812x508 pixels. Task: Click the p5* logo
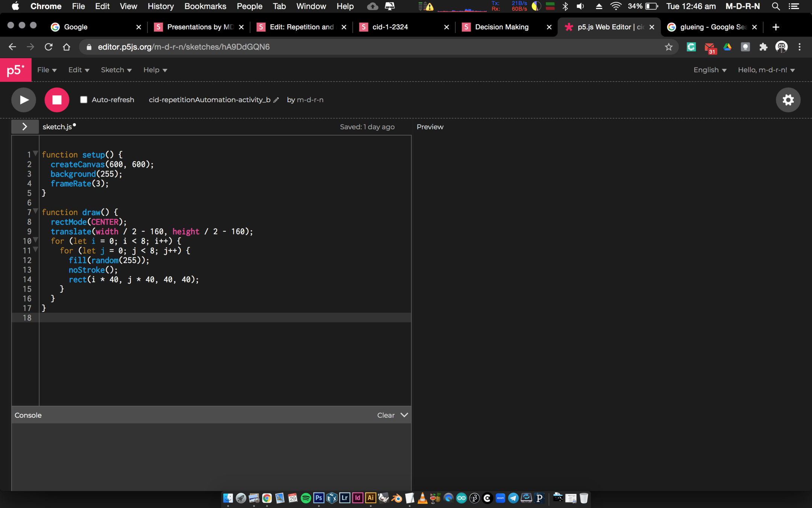[x=15, y=70]
